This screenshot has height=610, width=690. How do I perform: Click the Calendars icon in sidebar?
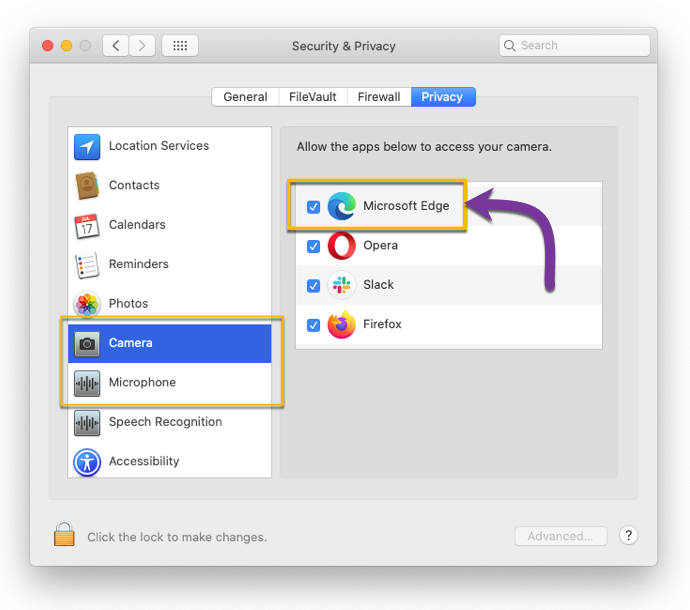87,225
